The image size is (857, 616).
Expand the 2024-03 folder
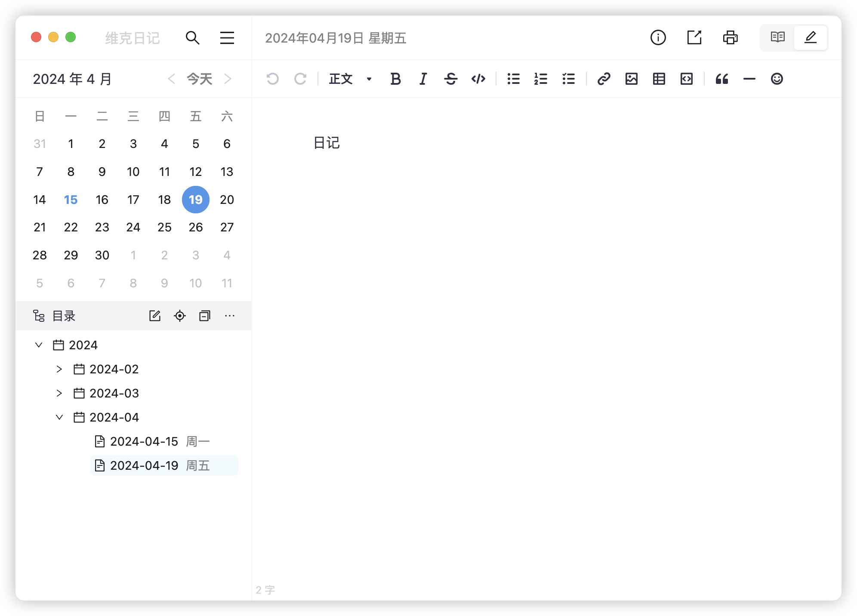tap(59, 393)
